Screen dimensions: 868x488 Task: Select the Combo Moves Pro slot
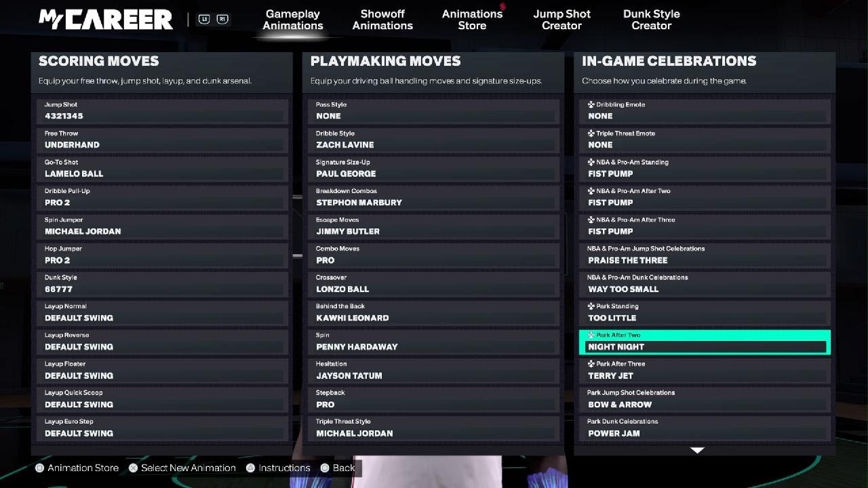pyautogui.click(x=434, y=256)
